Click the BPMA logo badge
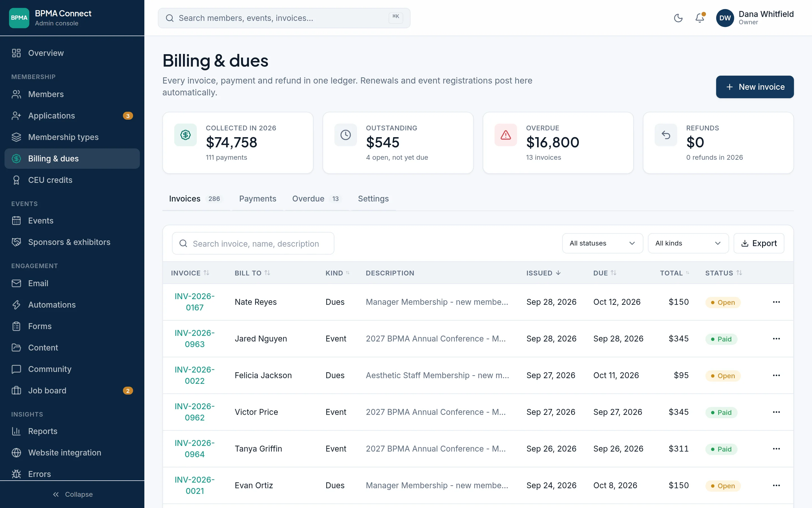812x508 pixels. coord(19,18)
